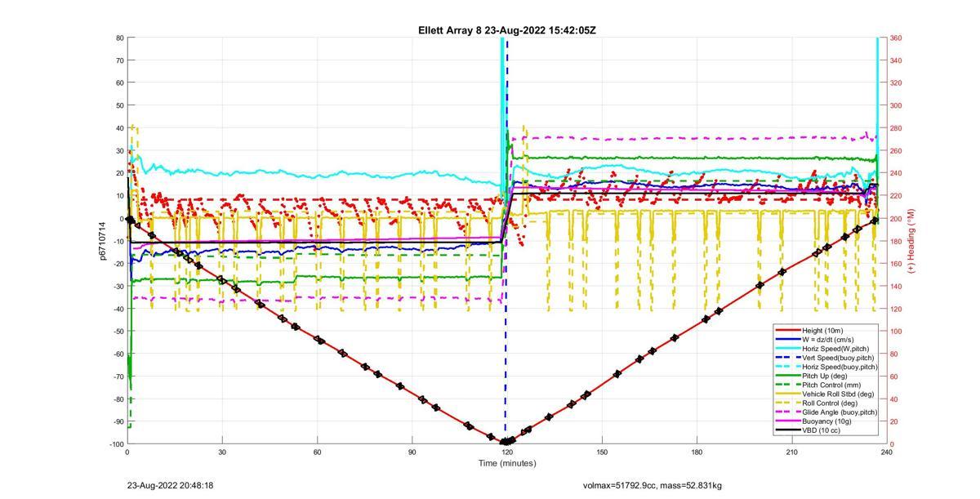This screenshot has width=980, height=499.
Task: Click the "(+) Heading (°M)" right axis label
Action: (x=911, y=241)
